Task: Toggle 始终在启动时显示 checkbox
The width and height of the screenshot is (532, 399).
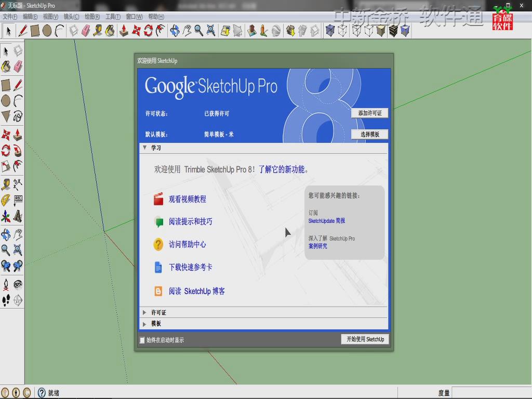Action: [142, 340]
